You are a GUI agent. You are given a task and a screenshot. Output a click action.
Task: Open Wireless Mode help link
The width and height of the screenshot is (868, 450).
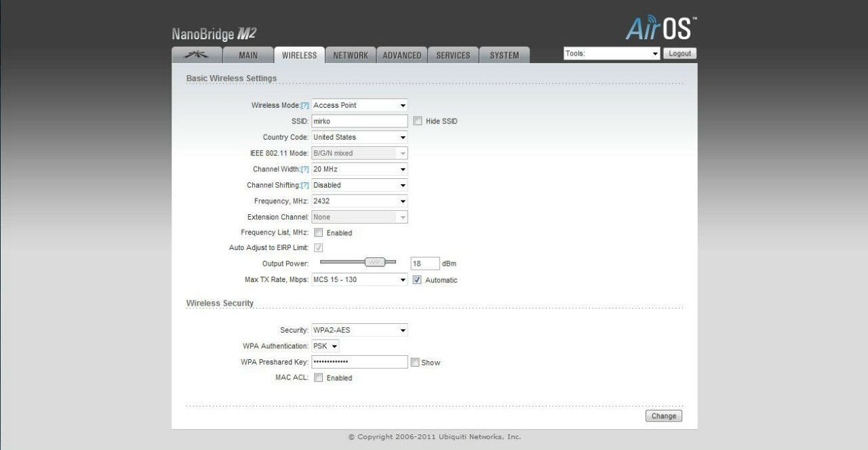click(304, 106)
